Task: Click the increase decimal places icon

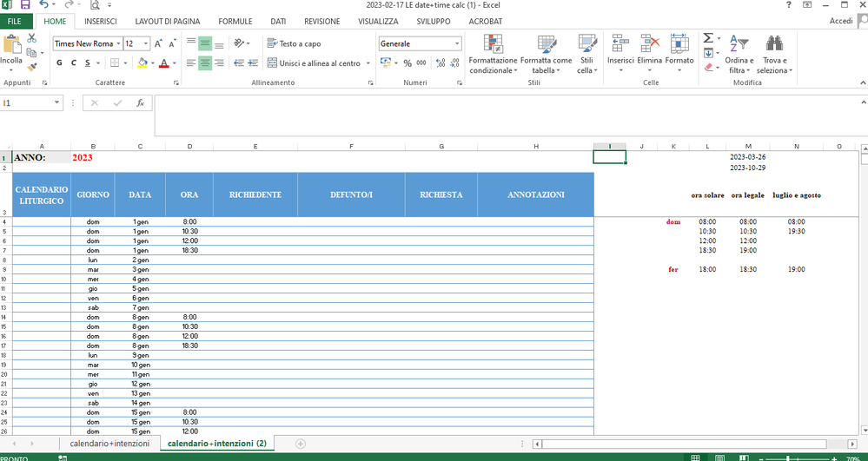Action: [x=441, y=63]
